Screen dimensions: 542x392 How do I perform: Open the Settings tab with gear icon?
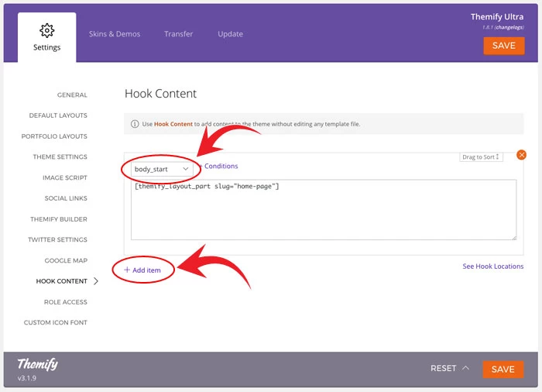[x=46, y=37]
